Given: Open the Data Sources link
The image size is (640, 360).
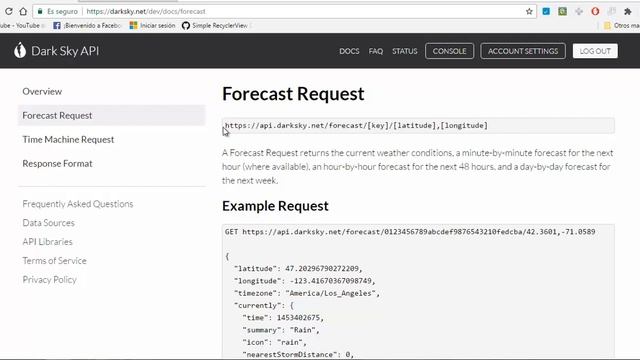Looking at the screenshot, I should point(49,223).
